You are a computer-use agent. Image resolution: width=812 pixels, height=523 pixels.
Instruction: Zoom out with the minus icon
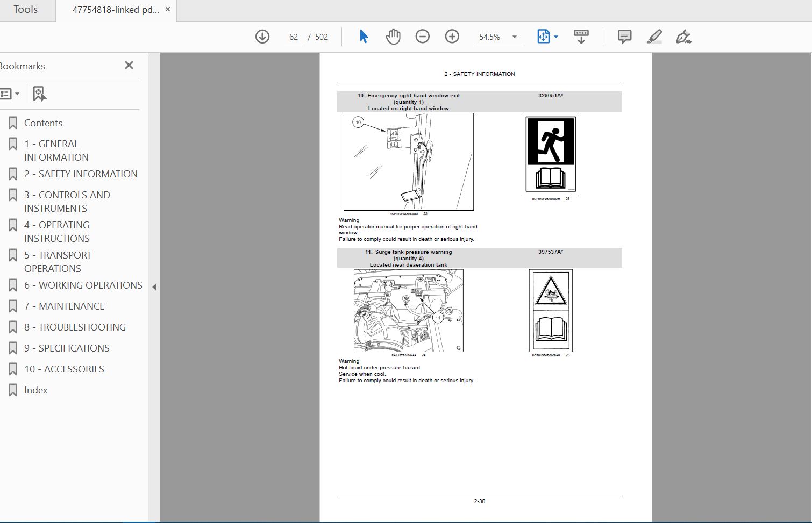click(423, 37)
